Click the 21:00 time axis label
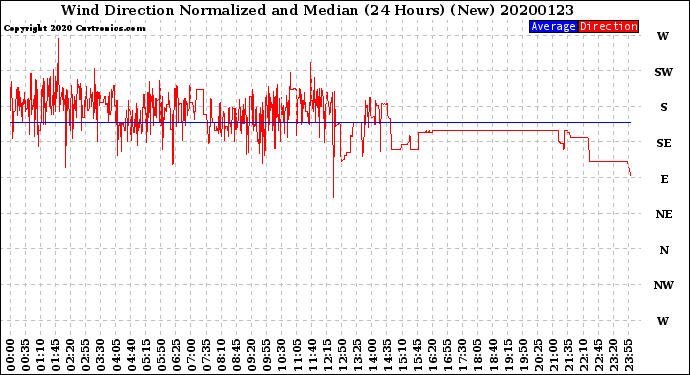The height and width of the screenshot is (375, 690). [x=552, y=355]
